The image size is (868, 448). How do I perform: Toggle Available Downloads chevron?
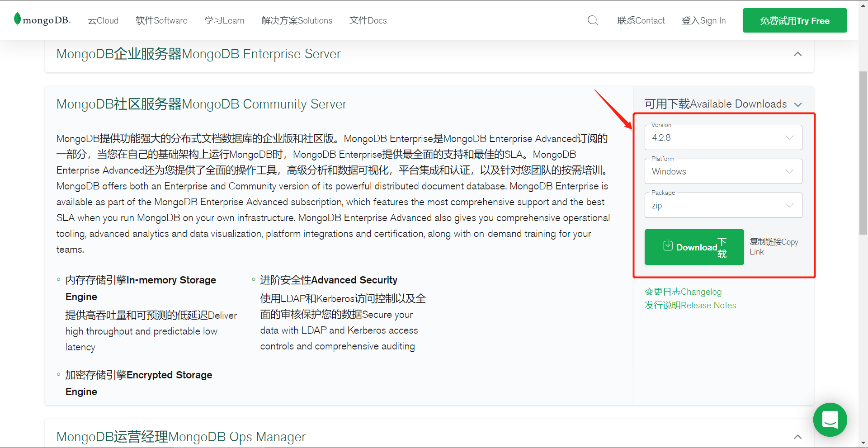(798, 104)
